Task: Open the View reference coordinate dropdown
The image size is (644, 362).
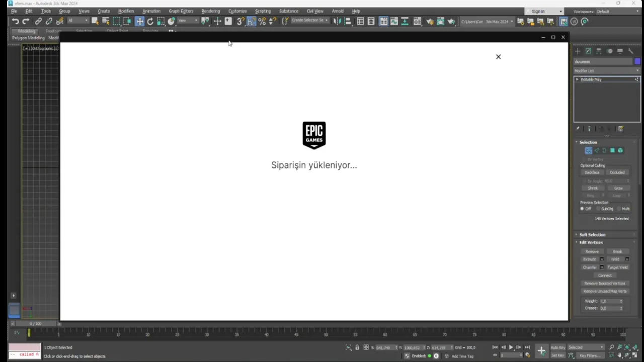Action: point(188,21)
